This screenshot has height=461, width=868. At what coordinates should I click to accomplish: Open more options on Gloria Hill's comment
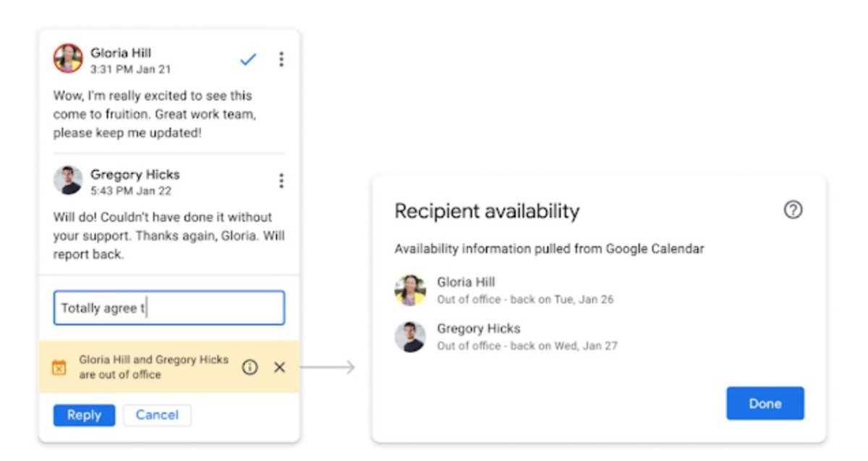pyautogui.click(x=281, y=59)
